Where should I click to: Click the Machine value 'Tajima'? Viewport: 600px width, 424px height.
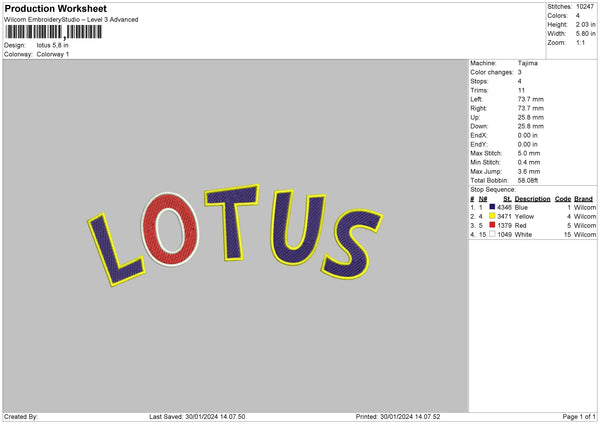click(x=527, y=63)
